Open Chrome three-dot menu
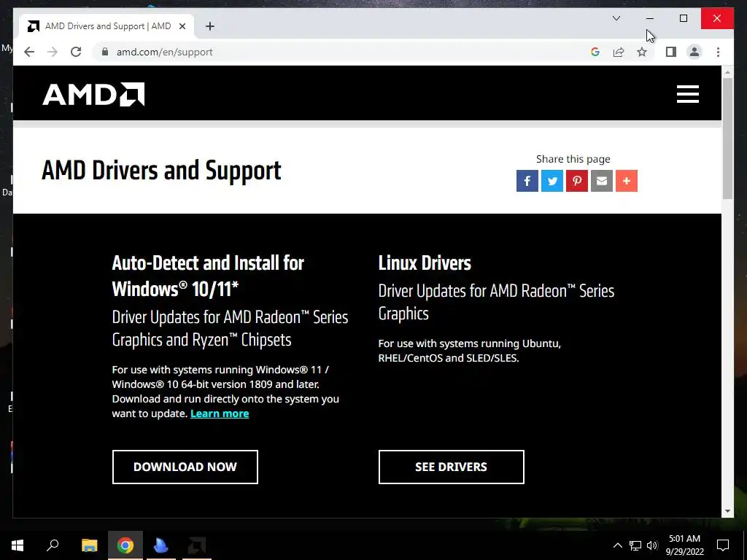The height and width of the screenshot is (560, 747). point(718,52)
